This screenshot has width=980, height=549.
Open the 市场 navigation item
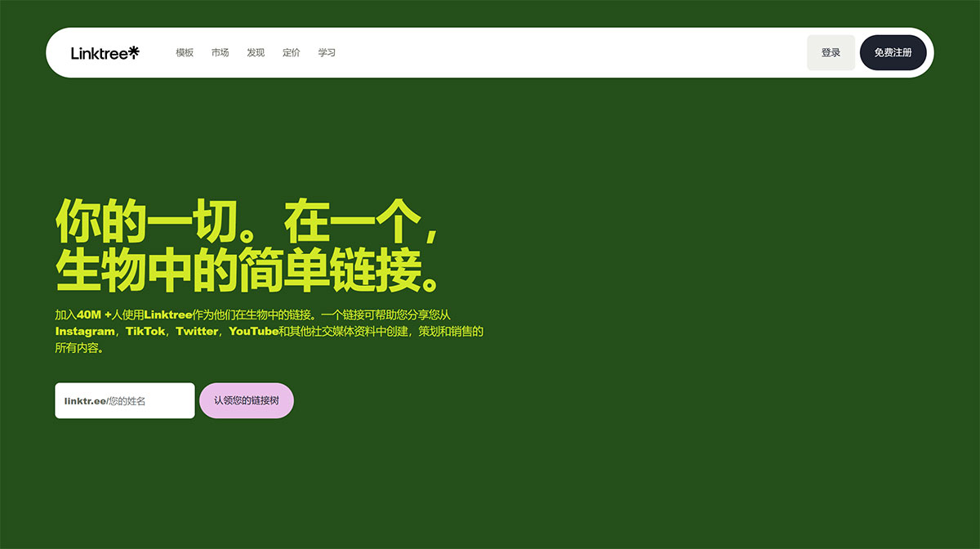[x=219, y=52]
